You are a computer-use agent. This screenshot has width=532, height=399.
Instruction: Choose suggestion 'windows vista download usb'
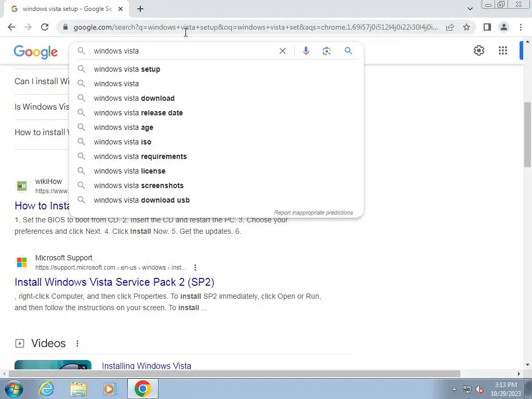216,201
